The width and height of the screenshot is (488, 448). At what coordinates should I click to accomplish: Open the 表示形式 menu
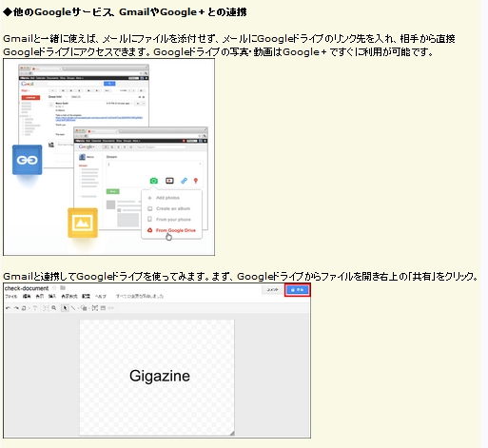coord(69,297)
